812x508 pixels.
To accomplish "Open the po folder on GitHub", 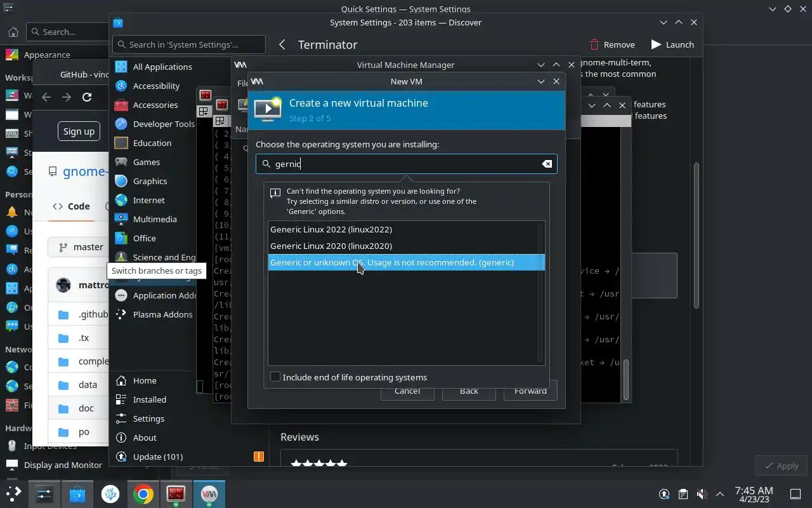I will [x=84, y=432].
